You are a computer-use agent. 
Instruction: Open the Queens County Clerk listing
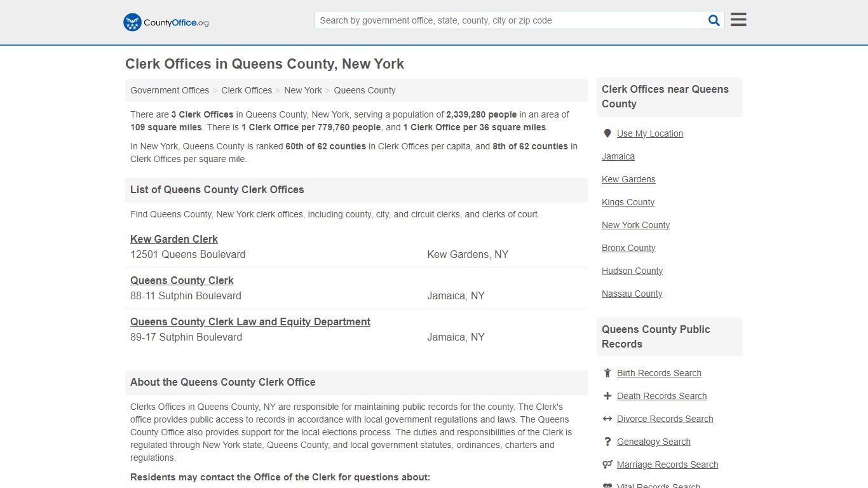click(x=182, y=280)
